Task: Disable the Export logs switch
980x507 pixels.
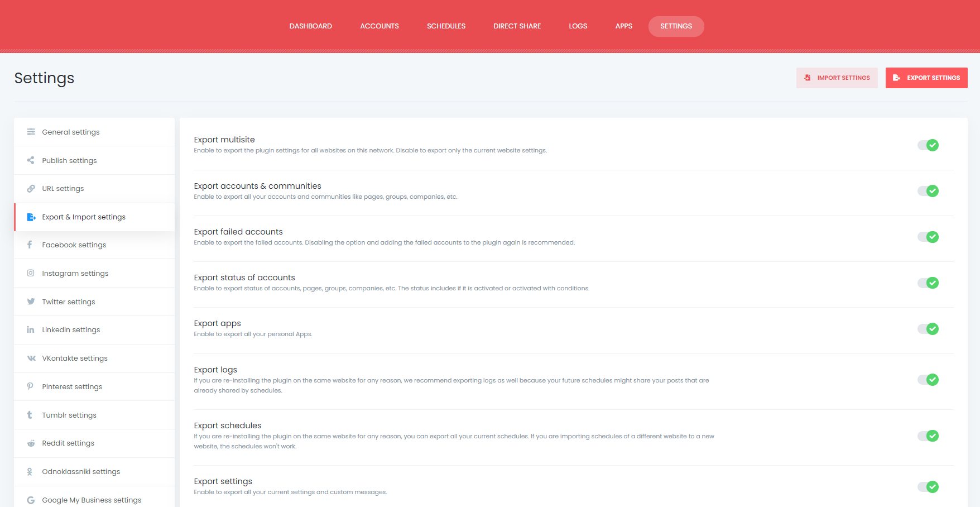Action: click(x=928, y=380)
